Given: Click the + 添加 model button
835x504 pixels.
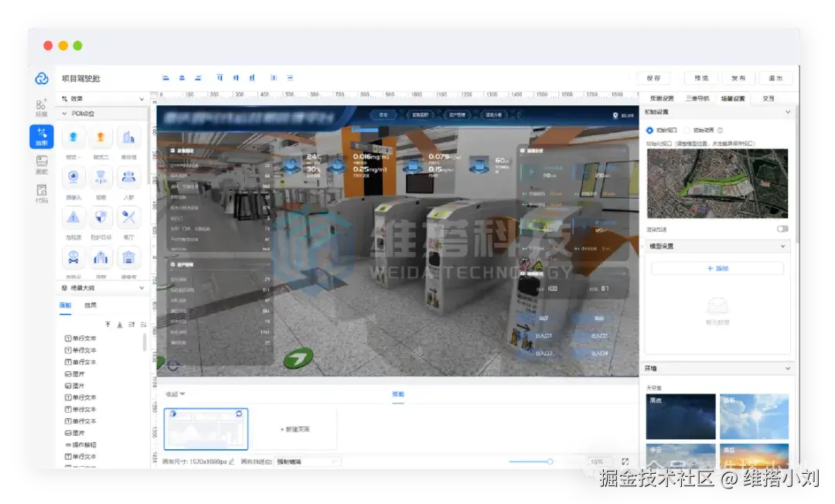Looking at the screenshot, I should click(717, 269).
